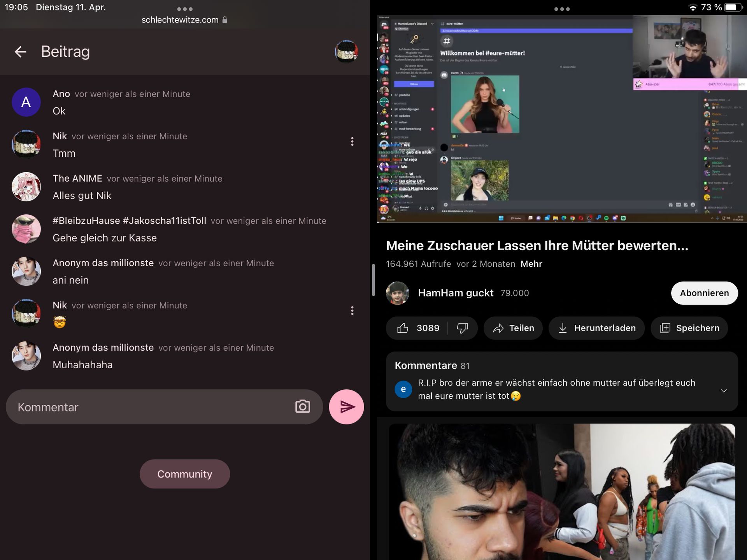The image size is (747, 560).
Task: Share the video via Teilen
Action: click(513, 328)
